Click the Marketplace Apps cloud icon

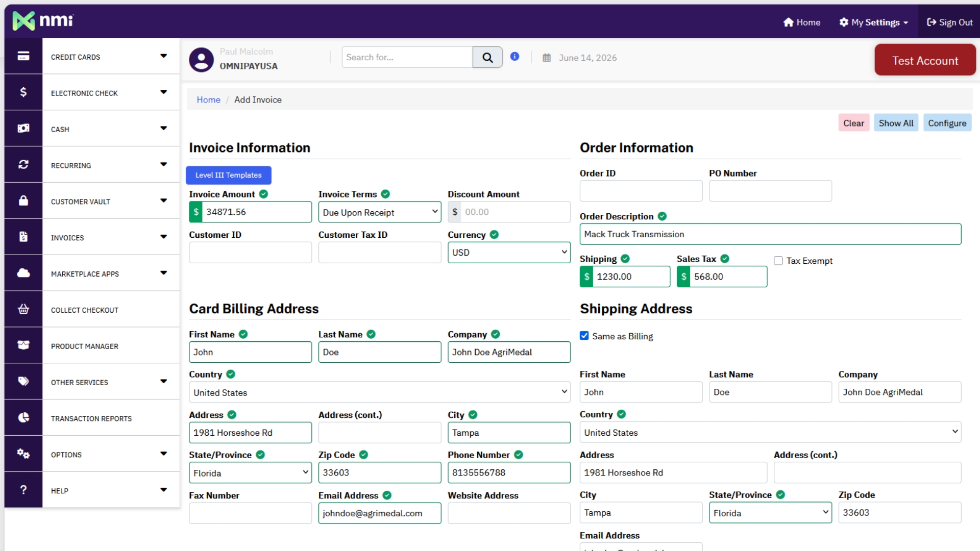[23, 273]
